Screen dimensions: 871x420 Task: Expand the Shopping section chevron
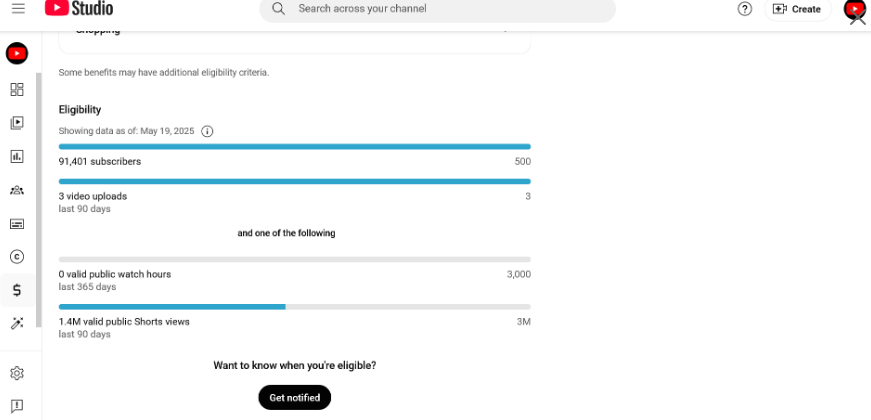click(505, 30)
